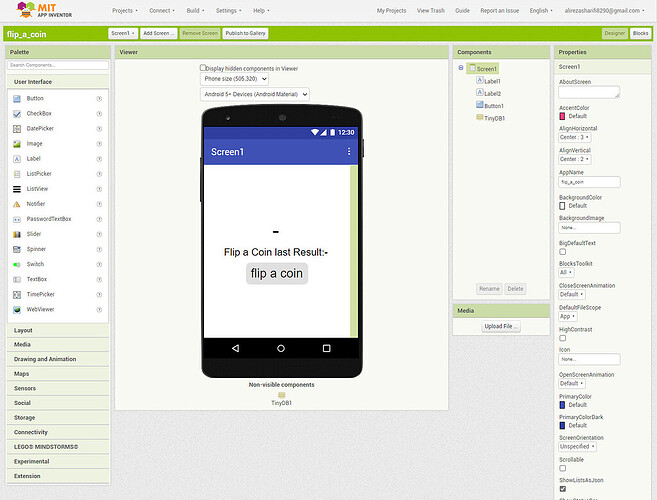Toggle the Scrollable checkbox
The image size is (657, 500).
click(x=563, y=468)
